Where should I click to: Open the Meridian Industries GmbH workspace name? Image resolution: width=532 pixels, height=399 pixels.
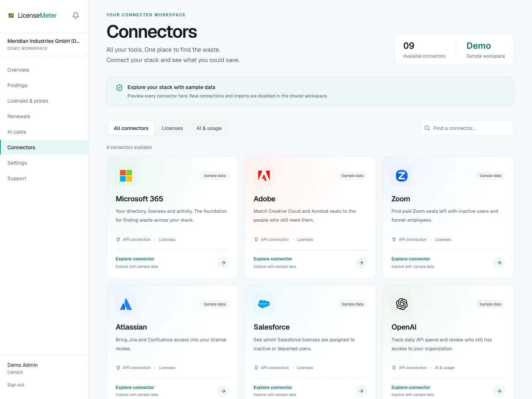click(x=44, y=41)
